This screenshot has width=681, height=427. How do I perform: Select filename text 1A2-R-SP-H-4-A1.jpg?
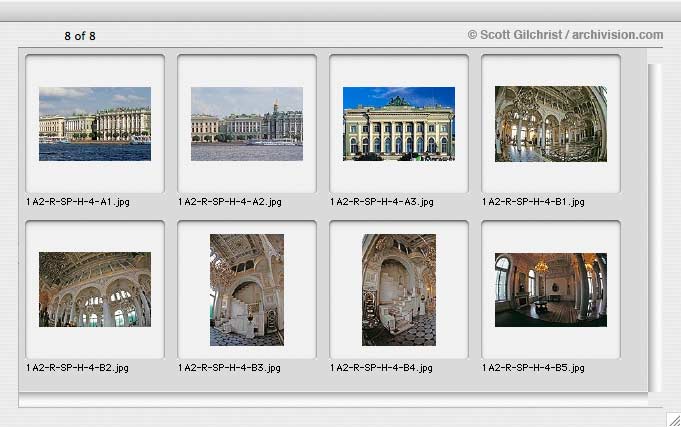point(78,202)
